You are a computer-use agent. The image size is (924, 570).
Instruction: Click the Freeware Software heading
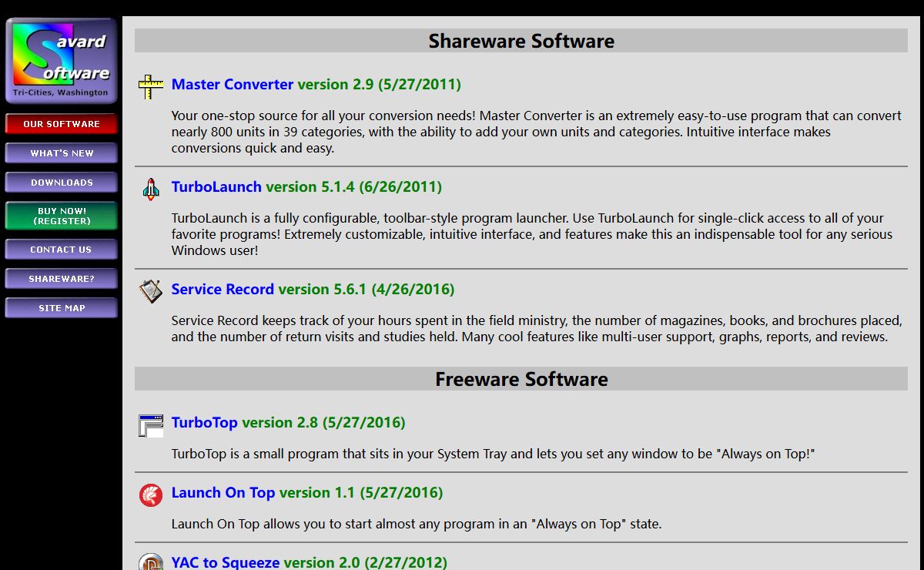(521, 379)
